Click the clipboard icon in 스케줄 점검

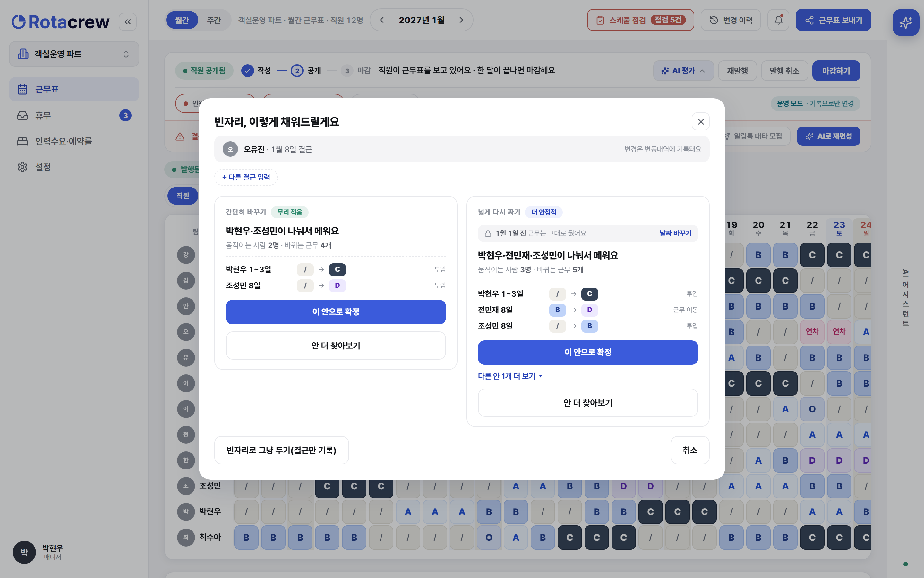coord(600,20)
